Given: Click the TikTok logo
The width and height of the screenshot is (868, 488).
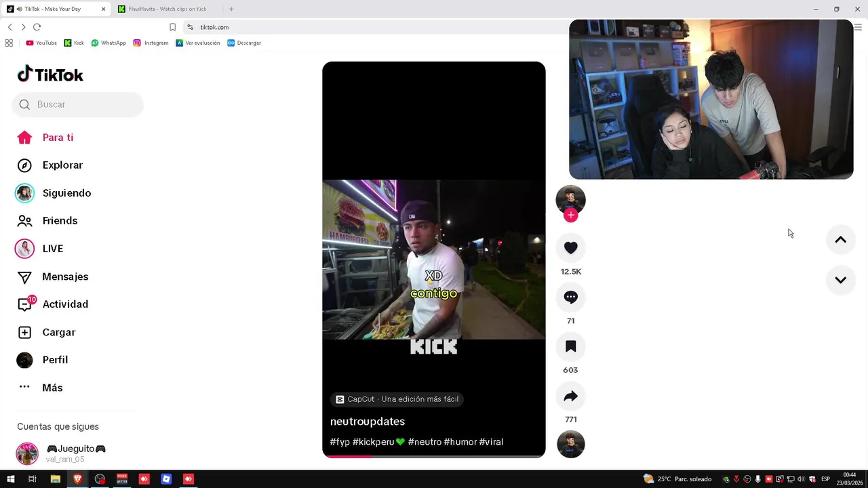Looking at the screenshot, I should (x=50, y=74).
